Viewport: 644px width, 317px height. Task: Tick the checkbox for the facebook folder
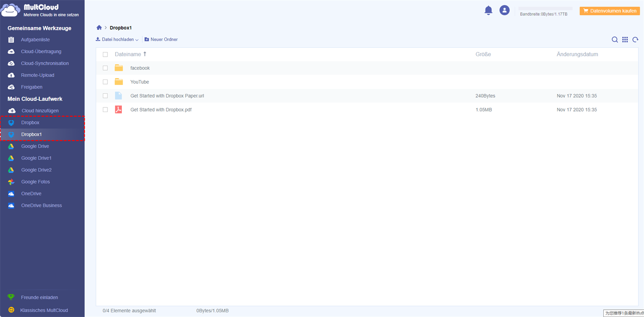pos(105,68)
